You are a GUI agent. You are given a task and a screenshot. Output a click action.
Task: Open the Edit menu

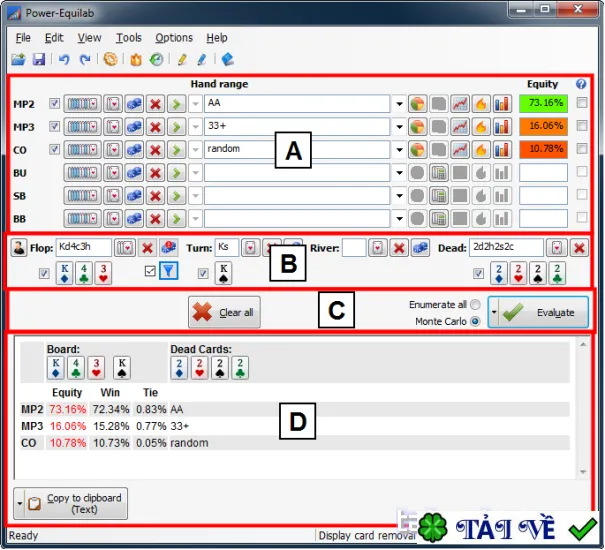pyautogui.click(x=54, y=38)
